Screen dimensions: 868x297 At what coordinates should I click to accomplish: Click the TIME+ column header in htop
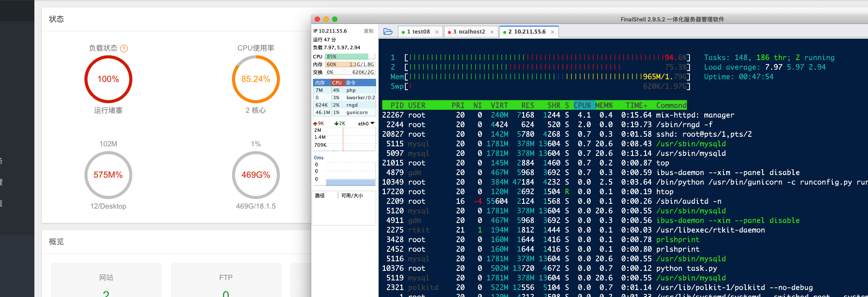pyautogui.click(x=636, y=105)
